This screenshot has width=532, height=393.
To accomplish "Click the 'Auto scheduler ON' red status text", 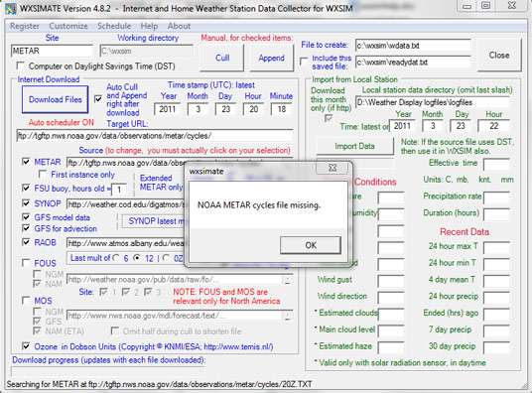I will [x=62, y=122].
